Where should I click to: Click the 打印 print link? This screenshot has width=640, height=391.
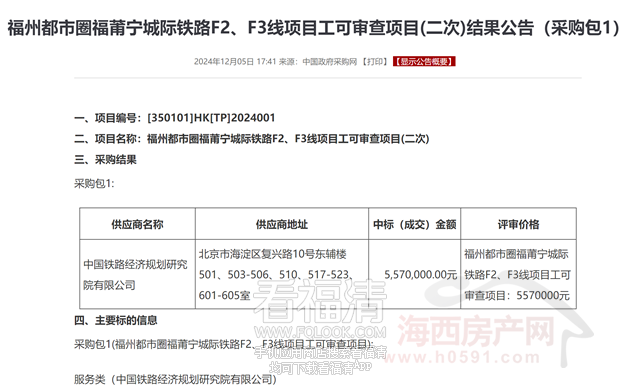click(x=375, y=62)
